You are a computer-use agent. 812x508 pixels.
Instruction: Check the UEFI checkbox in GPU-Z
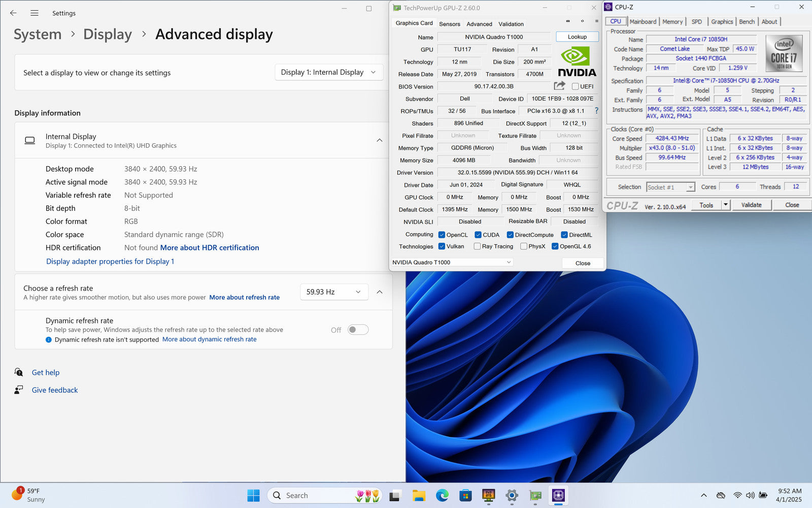tap(575, 86)
